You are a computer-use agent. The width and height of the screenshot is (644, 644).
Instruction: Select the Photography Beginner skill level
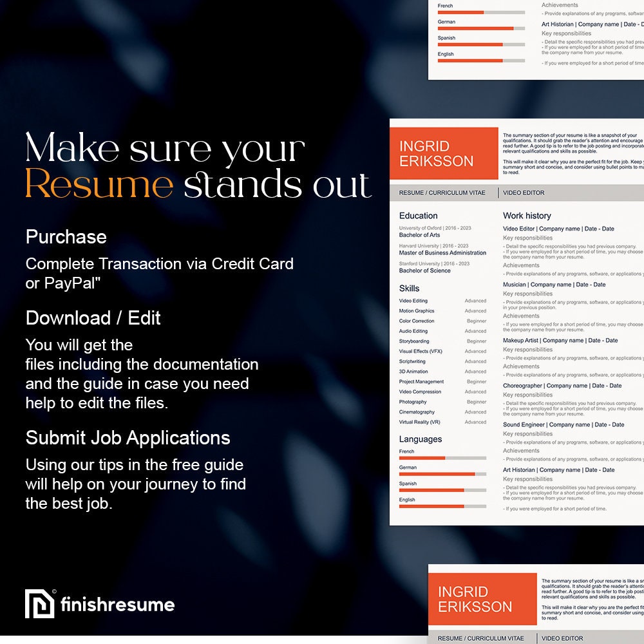(x=475, y=402)
